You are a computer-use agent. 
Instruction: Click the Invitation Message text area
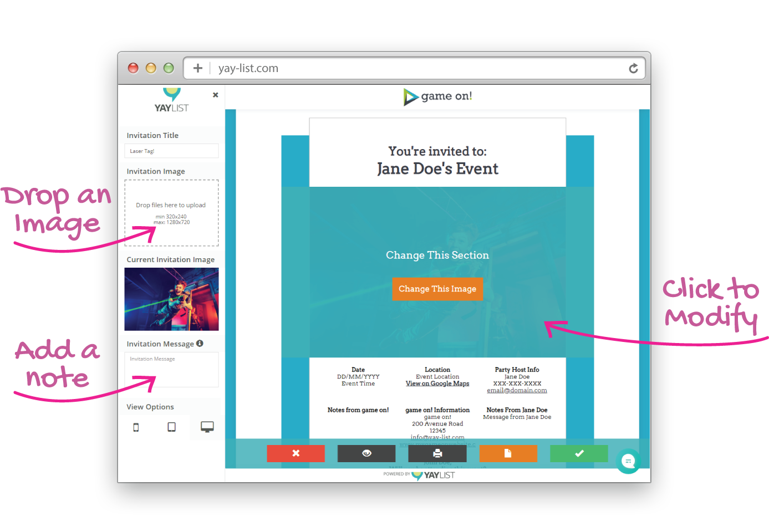point(171,370)
